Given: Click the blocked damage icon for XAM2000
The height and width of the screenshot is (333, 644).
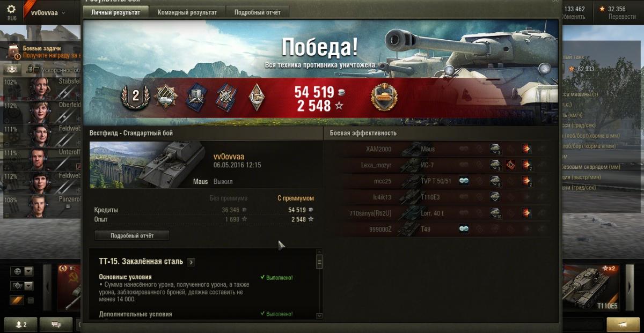Looking at the screenshot, I should (x=495, y=149).
